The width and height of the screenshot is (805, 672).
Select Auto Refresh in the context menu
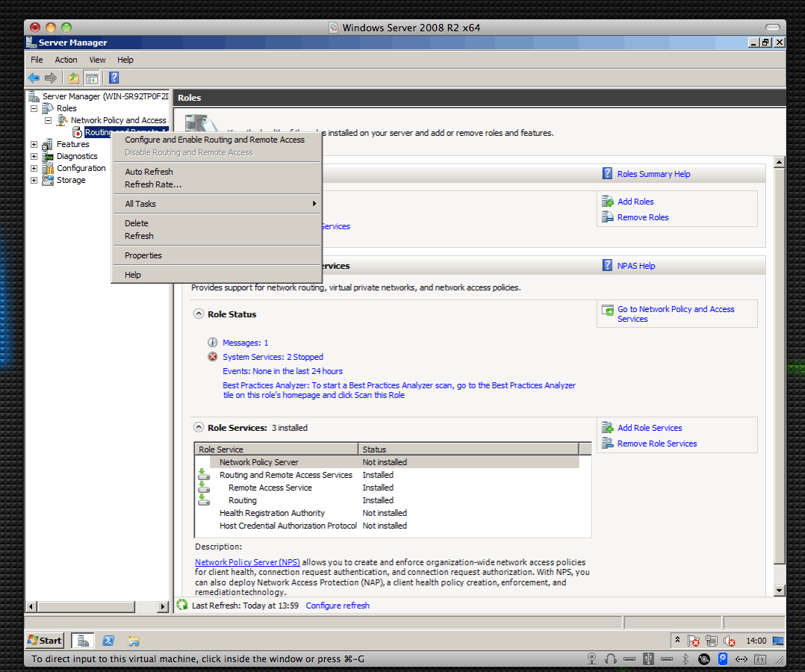[x=217, y=172]
